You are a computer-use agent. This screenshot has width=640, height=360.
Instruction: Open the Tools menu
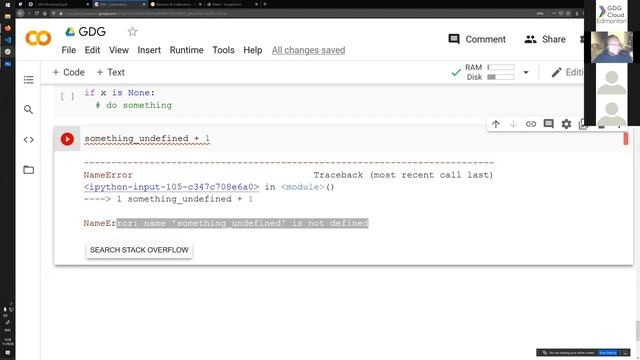click(223, 50)
